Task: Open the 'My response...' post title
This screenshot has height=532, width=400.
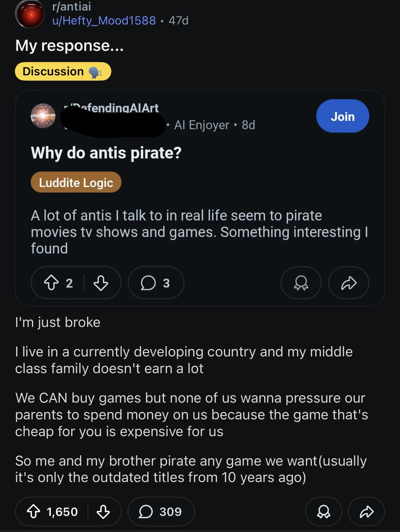Action: pyautogui.click(x=69, y=46)
